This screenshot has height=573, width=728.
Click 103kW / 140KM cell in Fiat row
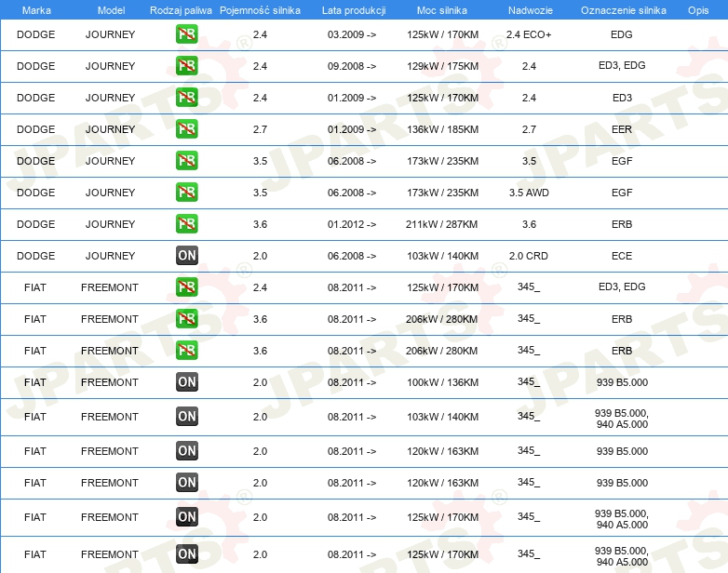[x=442, y=417]
